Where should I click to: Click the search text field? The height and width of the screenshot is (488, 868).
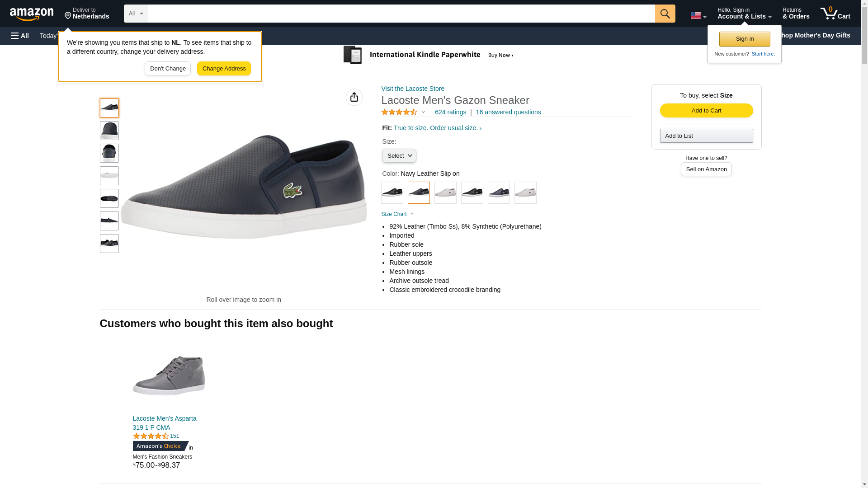[401, 14]
